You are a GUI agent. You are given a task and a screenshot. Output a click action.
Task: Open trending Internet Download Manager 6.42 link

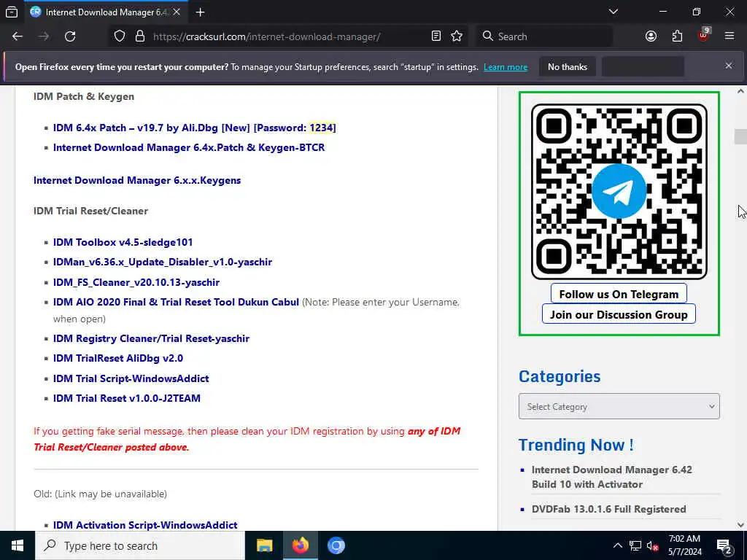point(612,477)
